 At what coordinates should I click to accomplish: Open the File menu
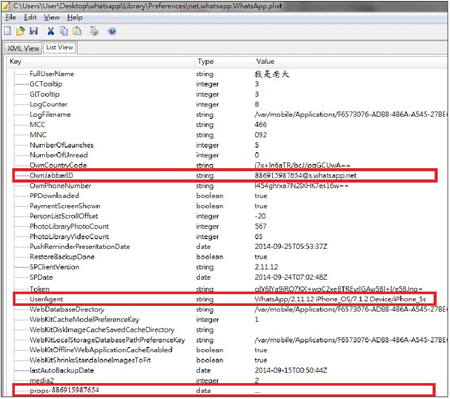[x=10, y=17]
